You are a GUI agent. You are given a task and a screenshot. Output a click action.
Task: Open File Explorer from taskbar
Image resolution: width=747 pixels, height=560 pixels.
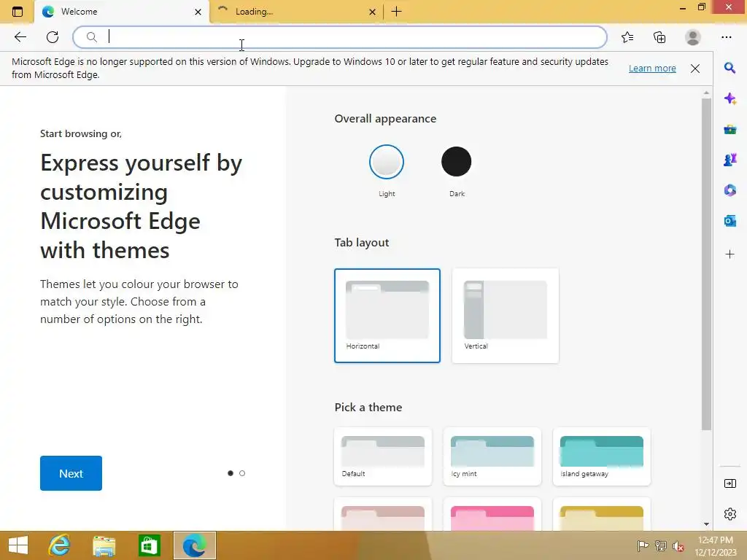point(104,545)
